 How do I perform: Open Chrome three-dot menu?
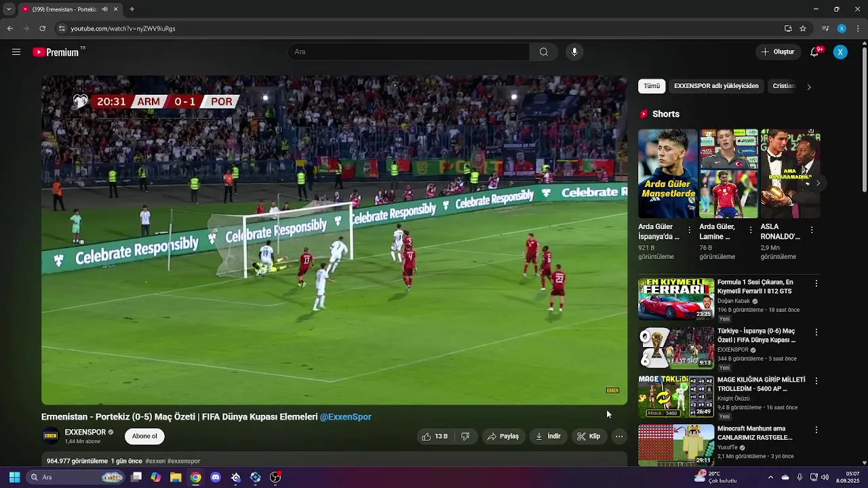pyautogui.click(x=859, y=28)
